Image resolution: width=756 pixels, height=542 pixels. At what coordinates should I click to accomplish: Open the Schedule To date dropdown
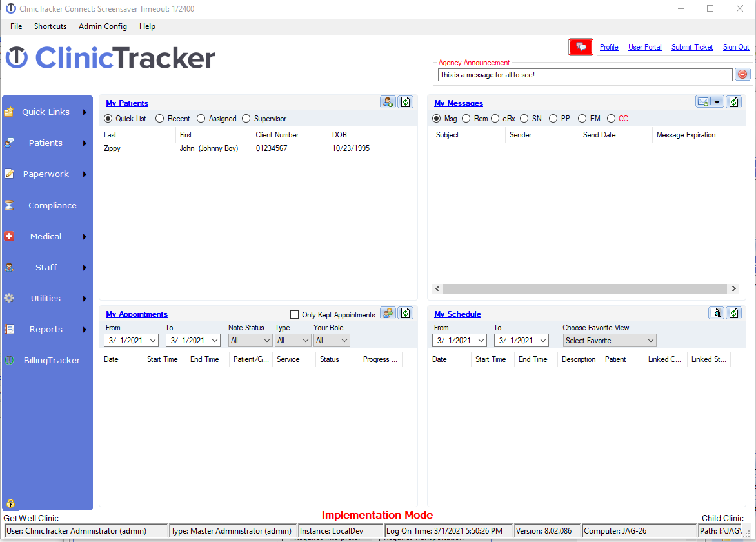pyautogui.click(x=543, y=341)
